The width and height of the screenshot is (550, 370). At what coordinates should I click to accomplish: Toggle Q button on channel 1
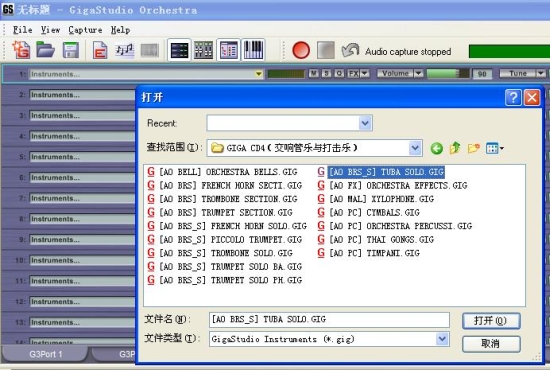point(339,73)
